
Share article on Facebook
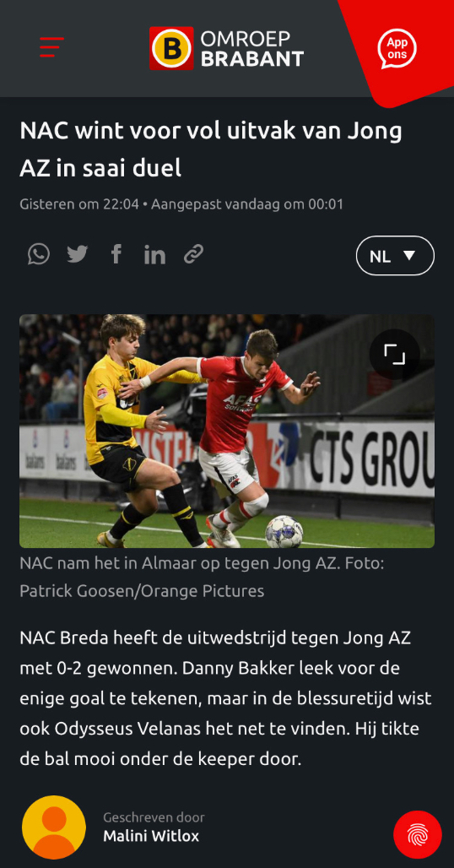pos(116,255)
